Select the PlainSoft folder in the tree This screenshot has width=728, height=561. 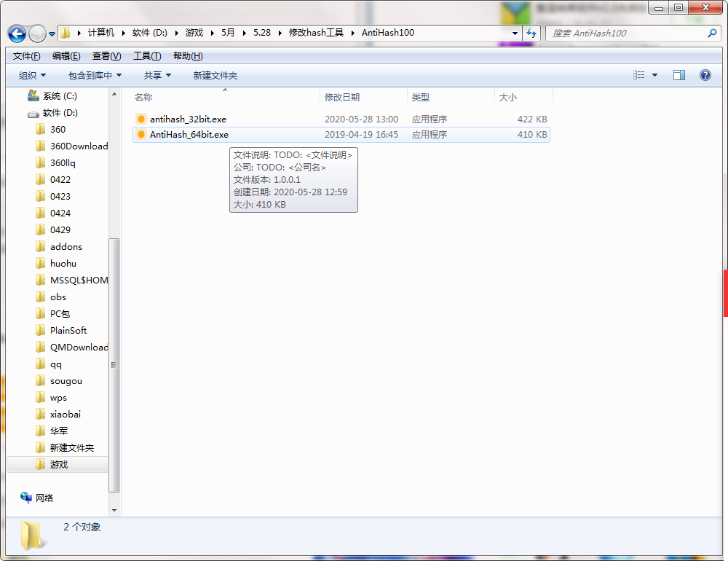coord(68,331)
